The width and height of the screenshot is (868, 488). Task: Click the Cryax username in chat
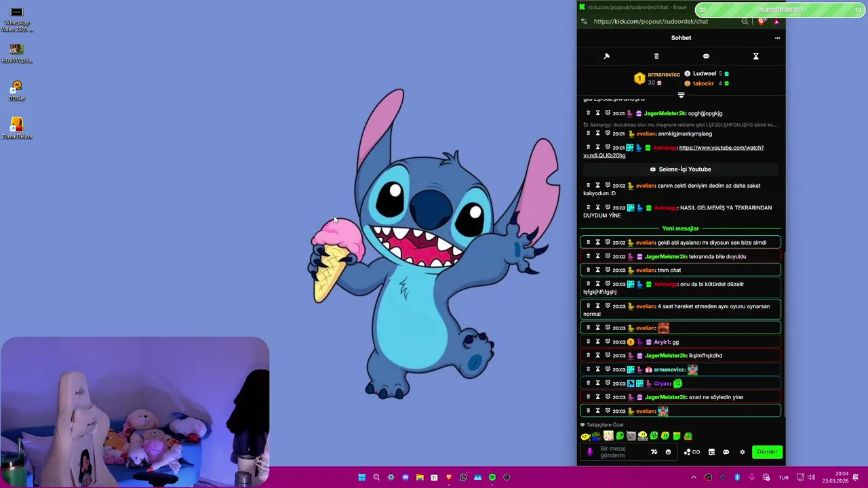tap(662, 384)
